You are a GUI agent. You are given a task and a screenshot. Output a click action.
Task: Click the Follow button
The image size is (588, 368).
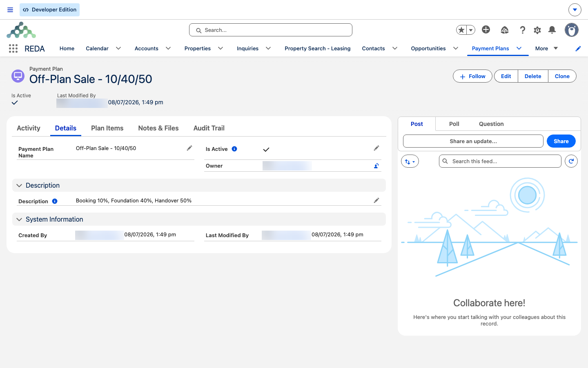(x=472, y=76)
